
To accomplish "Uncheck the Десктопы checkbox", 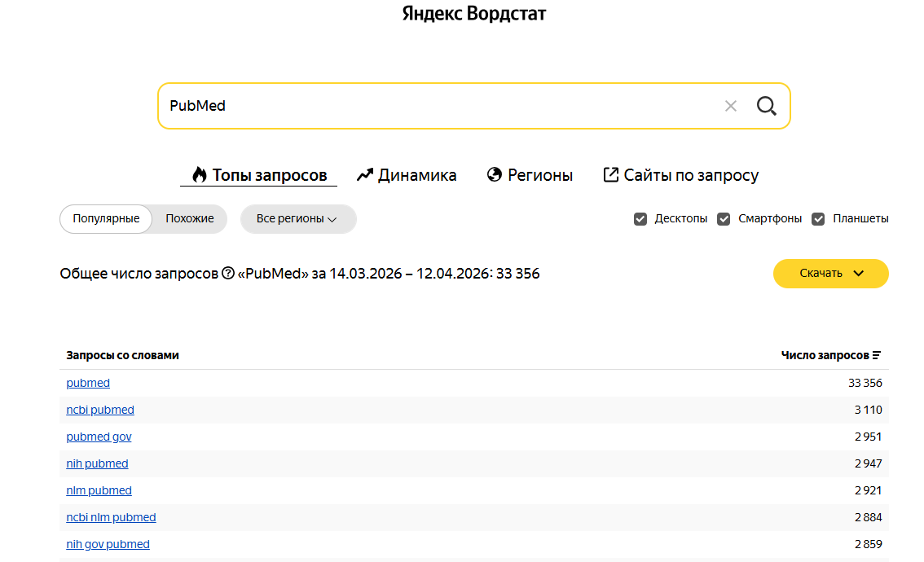I will [x=640, y=219].
